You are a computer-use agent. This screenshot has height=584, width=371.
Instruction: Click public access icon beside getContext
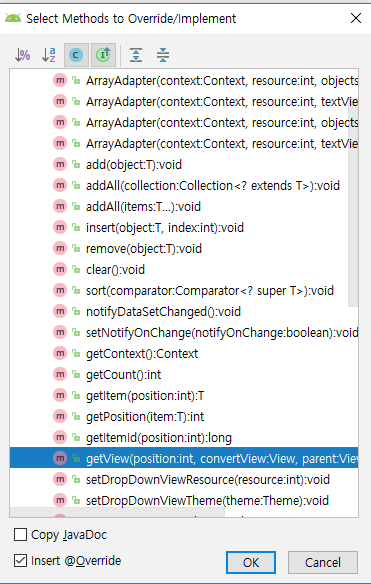tap(76, 353)
